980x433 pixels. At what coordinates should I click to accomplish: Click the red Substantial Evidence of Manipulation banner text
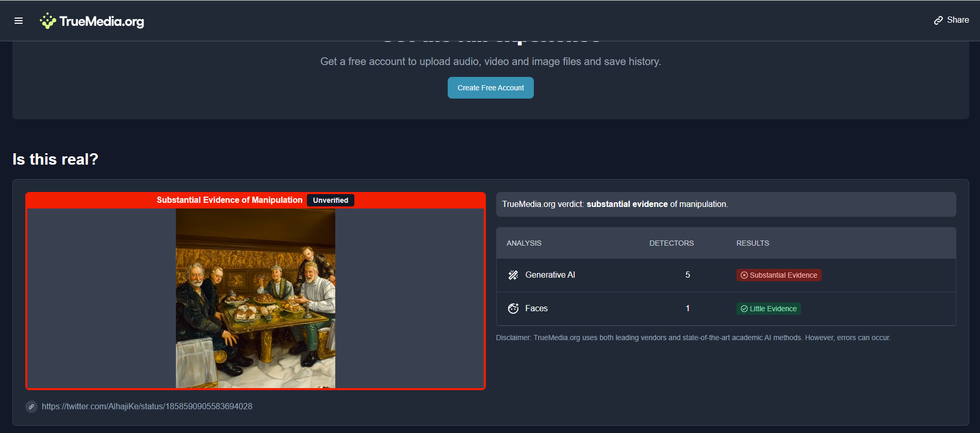[x=230, y=200]
